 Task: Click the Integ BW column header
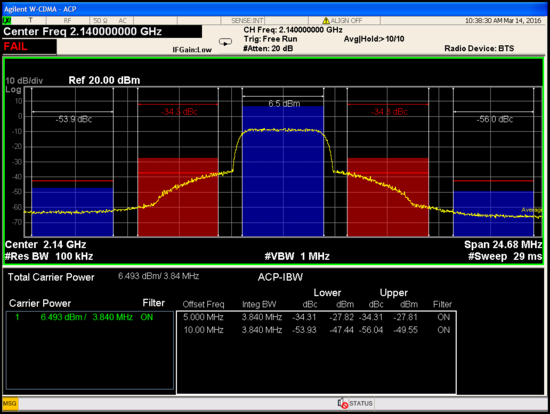pyautogui.click(x=259, y=304)
